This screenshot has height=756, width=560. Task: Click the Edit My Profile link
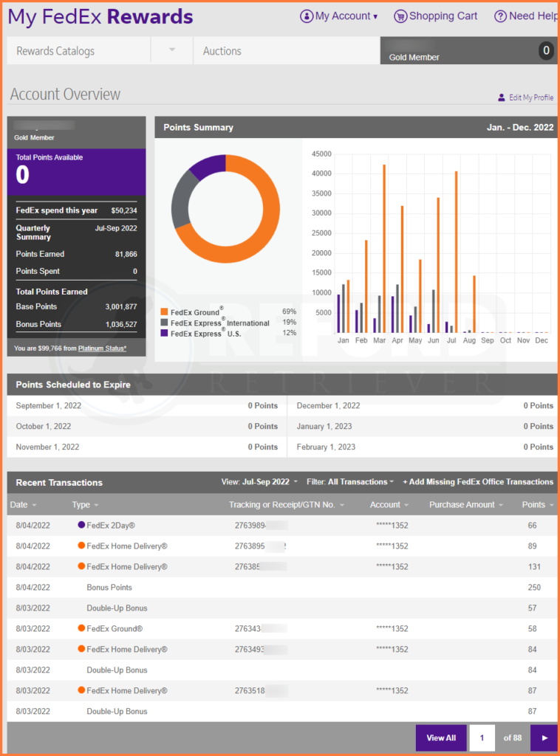[x=526, y=97]
